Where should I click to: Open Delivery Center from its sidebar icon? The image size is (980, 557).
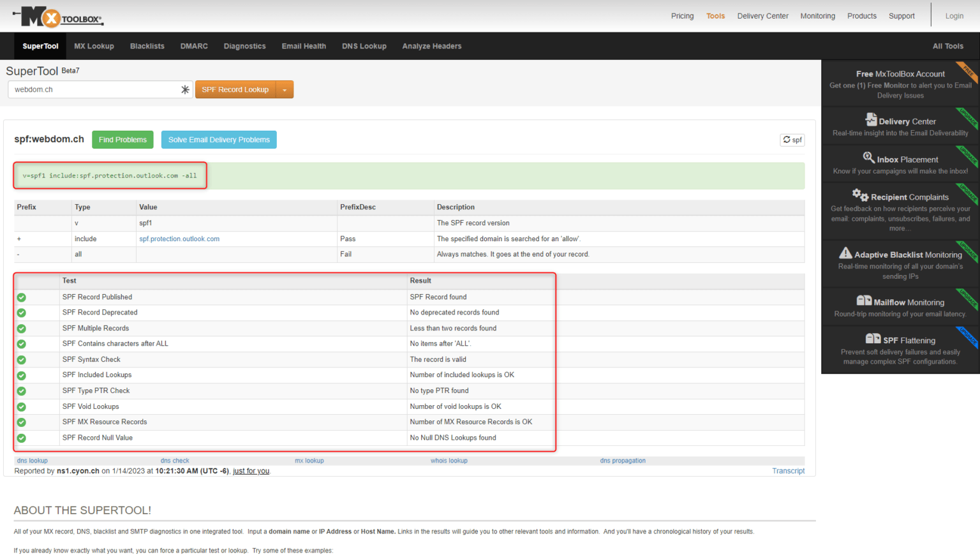pos(871,119)
